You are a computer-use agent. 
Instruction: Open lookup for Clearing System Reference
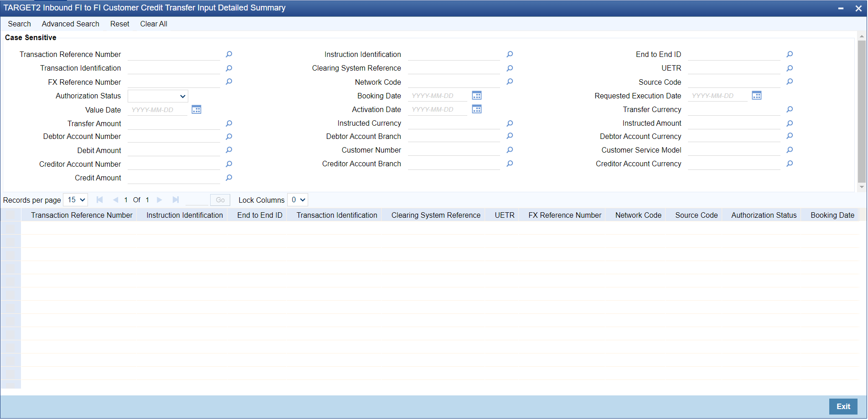coord(510,68)
